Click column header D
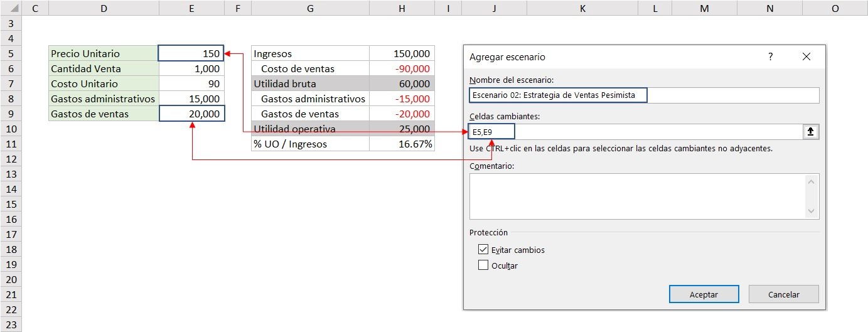The image size is (868, 332). [x=104, y=8]
